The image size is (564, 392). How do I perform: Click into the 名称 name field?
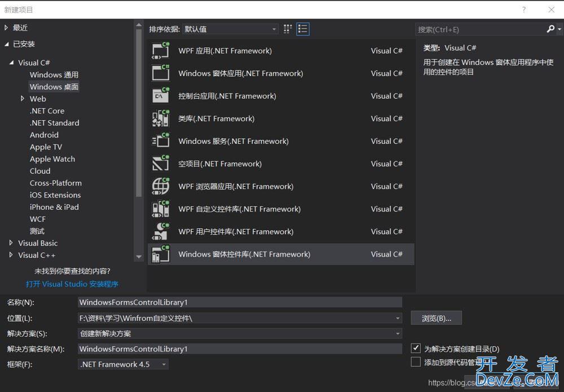[240, 302]
